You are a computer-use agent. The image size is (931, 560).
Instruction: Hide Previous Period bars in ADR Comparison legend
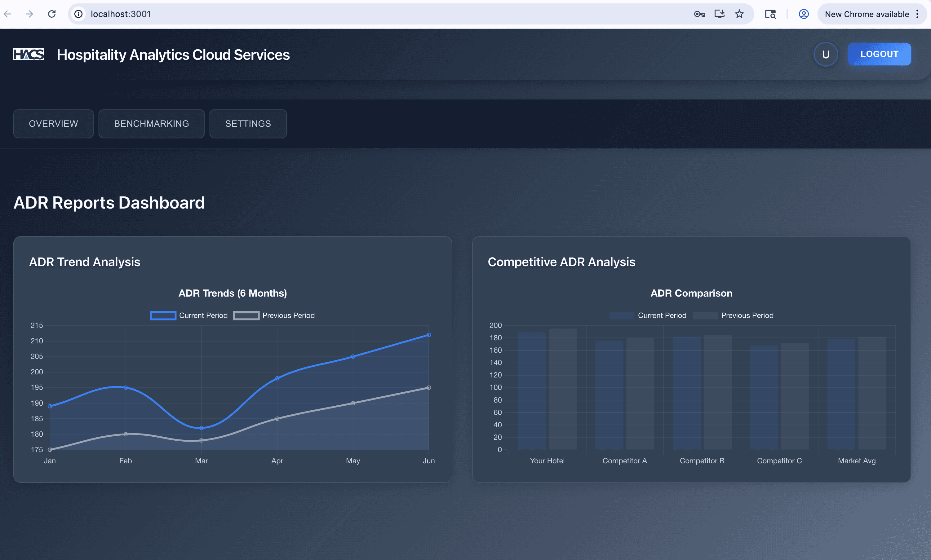[x=733, y=315]
